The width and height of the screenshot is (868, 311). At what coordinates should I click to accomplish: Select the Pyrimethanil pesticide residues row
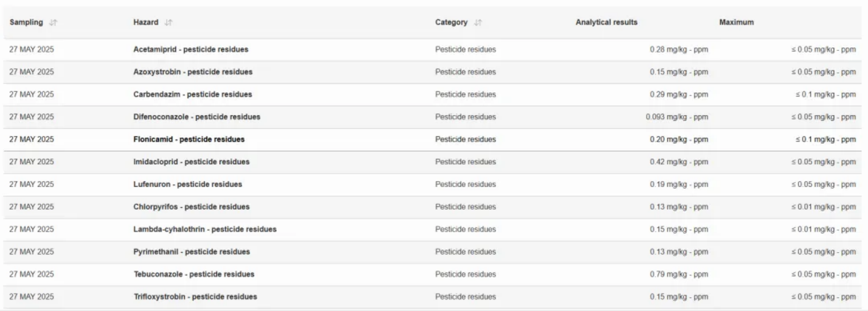pos(191,252)
